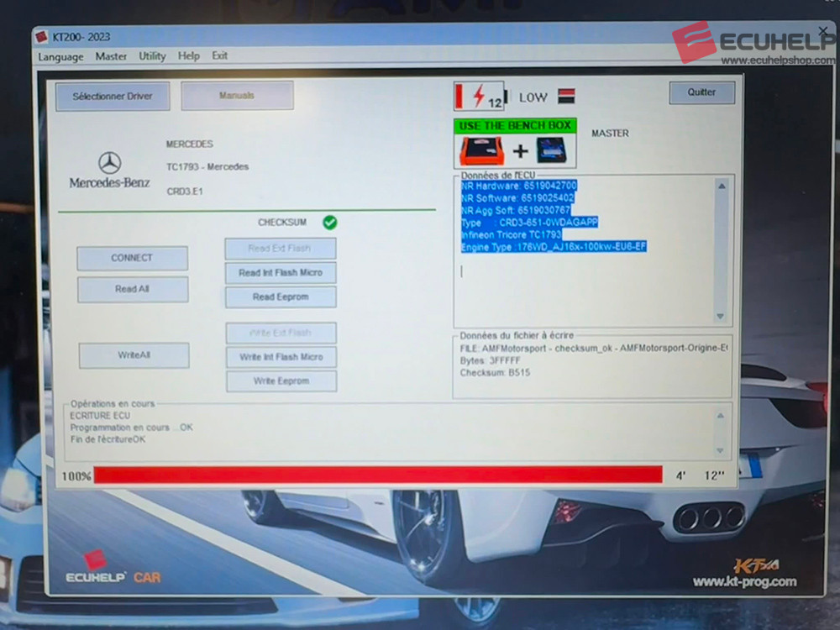This screenshot has height=630, width=840.
Task: Click the USE THE BENCH BOX banner
Action: (515, 126)
